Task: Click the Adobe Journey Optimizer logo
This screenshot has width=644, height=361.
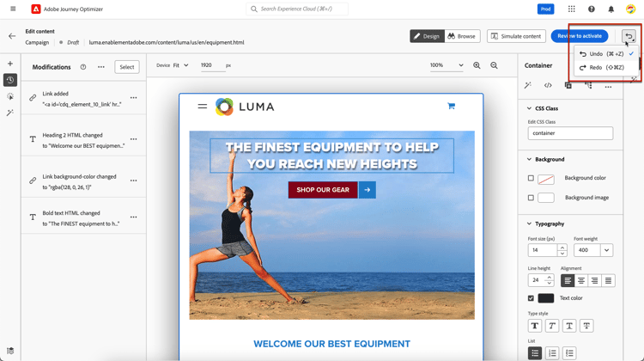Action: tap(36, 9)
